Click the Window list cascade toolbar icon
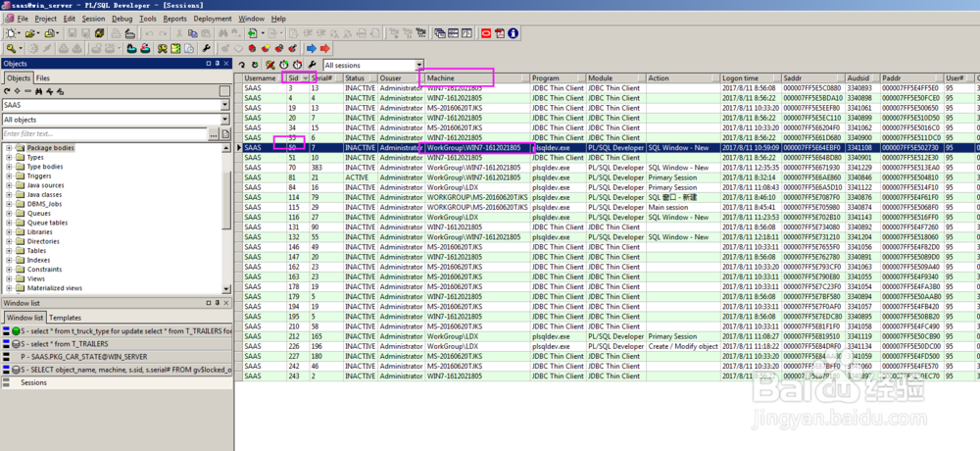980x451 pixels. (440, 33)
